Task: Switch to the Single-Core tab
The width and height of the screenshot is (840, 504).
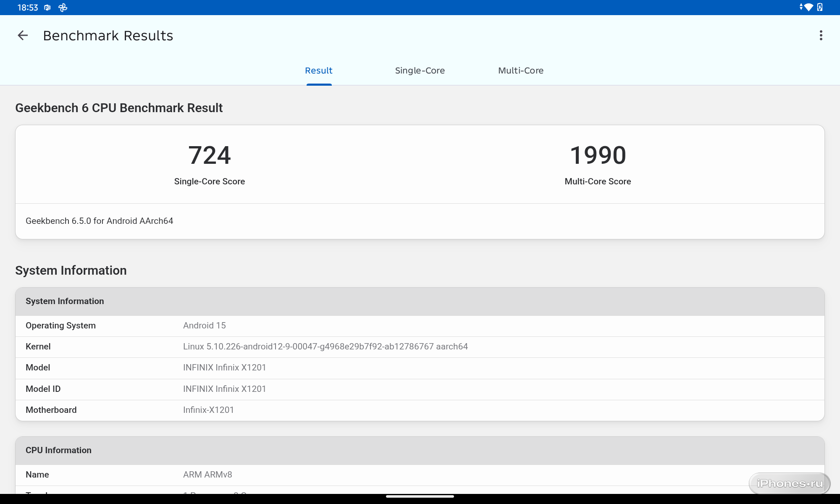Action: pos(420,71)
